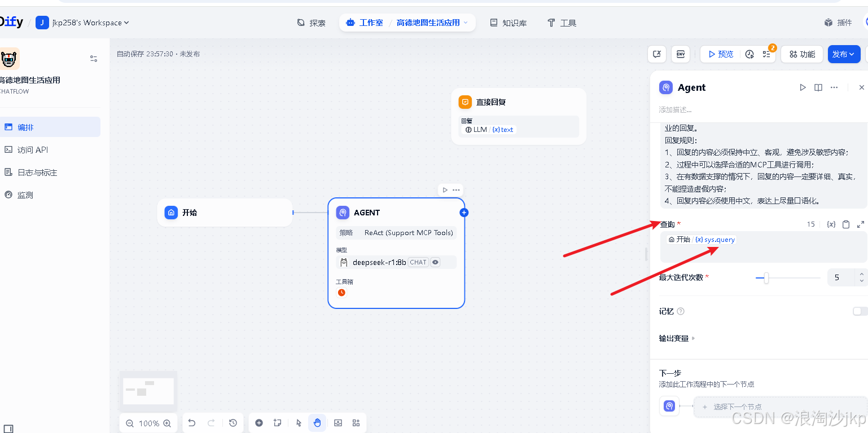Expand the app name dropdown in top nav
The height and width of the screenshot is (433, 868).
click(466, 23)
